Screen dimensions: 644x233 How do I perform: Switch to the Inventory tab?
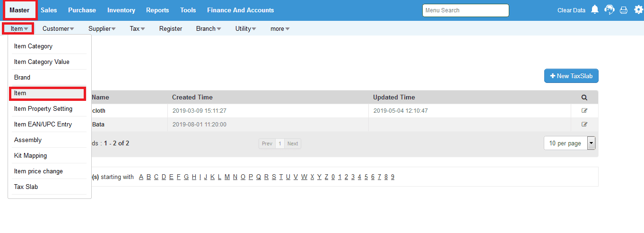[x=121, y=10]
